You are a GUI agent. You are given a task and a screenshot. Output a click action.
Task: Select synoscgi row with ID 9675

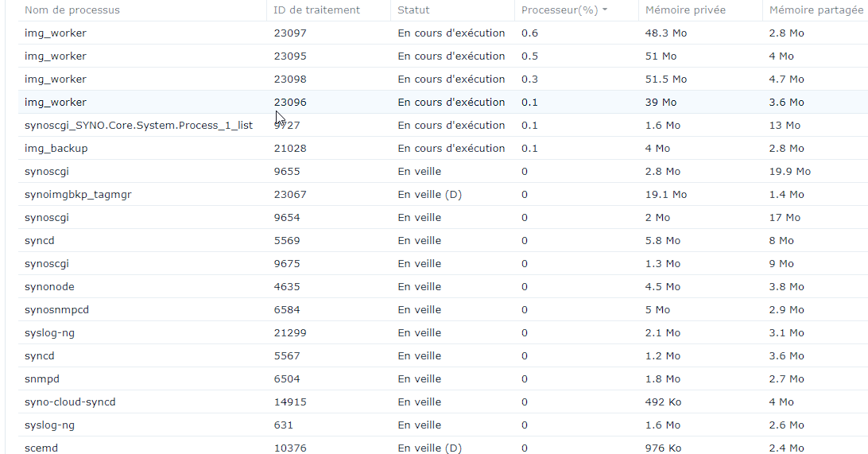tap(443, 263)
